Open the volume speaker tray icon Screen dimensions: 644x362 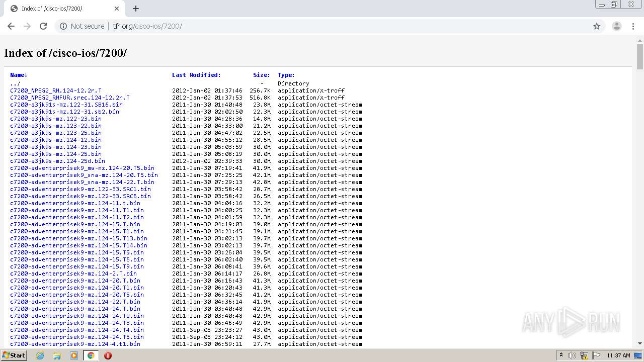coord(572,355)
